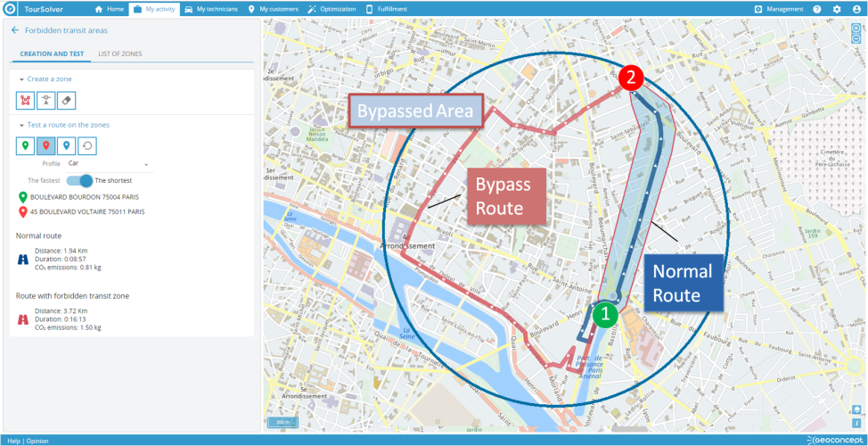Place the green start point marker
Image resolution: width=868 pixels, height=446 pixels.
click(24, 146)
